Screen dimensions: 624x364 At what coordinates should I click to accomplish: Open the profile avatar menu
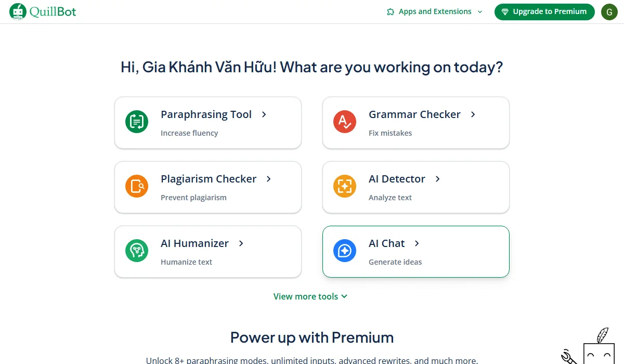tap(609, 11)
